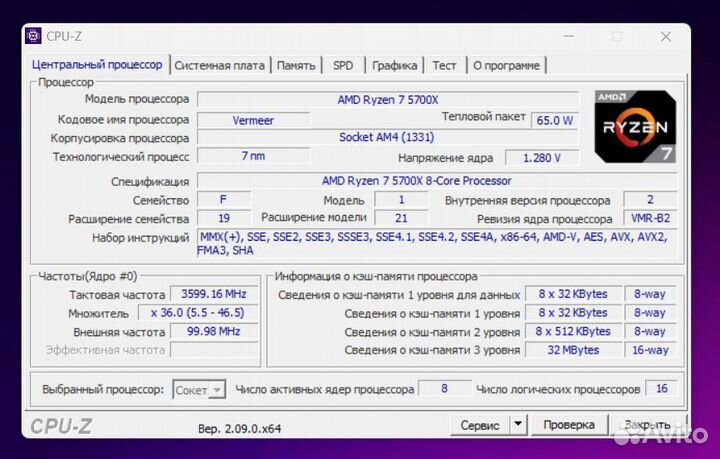The image size is (720, 459).
Task: Click the Расширение модели value 21
Action: point(401,218)
